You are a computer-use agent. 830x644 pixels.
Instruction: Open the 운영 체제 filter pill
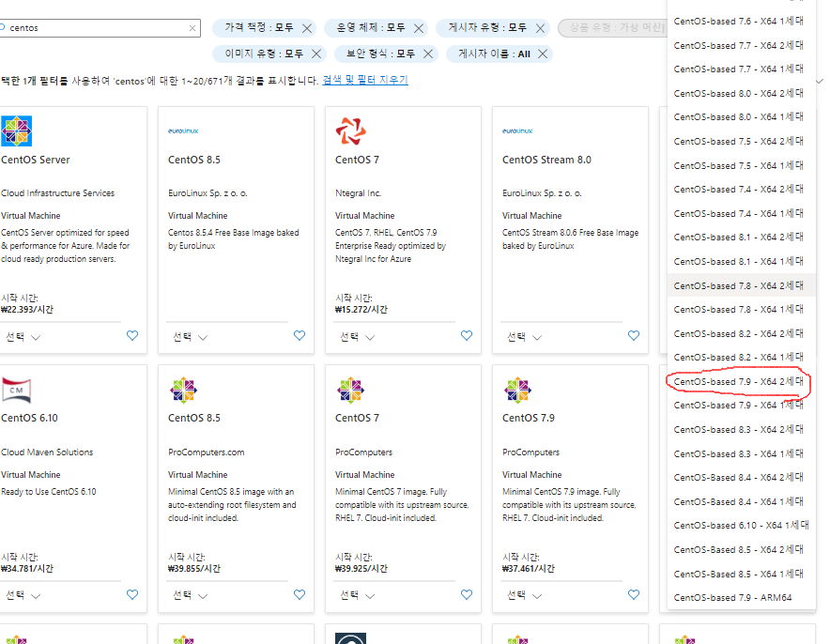tap(371, 27)
